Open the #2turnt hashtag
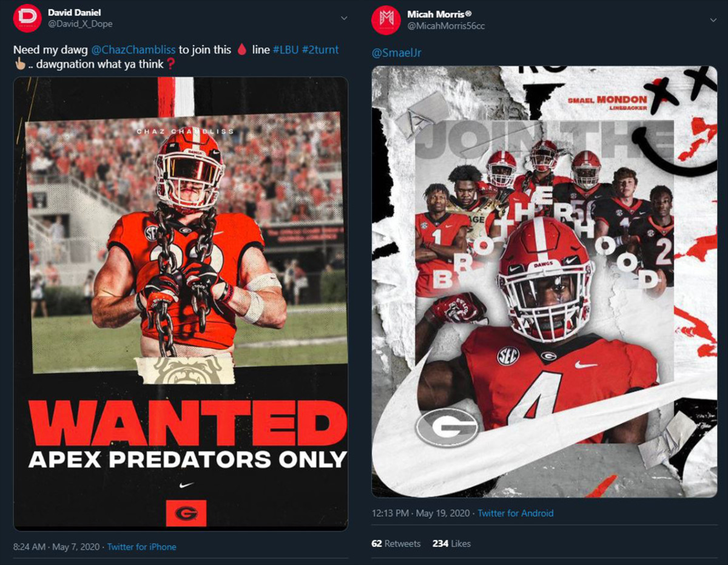The height and width of the screenshot is (565, 728). 320,50
